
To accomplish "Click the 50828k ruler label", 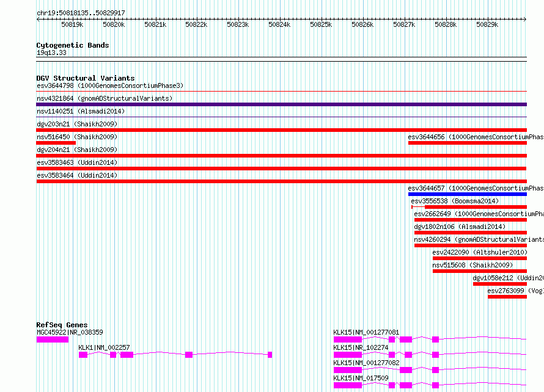I will coord(446,24).
